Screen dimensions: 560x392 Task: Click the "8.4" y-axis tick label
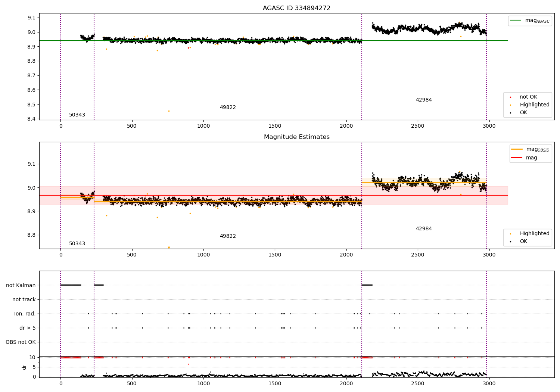tap(31, 119)
